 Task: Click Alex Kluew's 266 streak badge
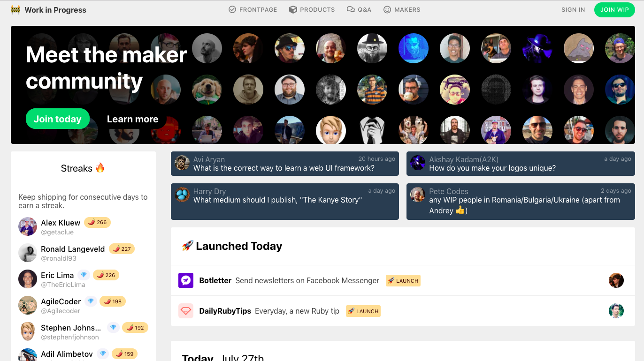97,222
